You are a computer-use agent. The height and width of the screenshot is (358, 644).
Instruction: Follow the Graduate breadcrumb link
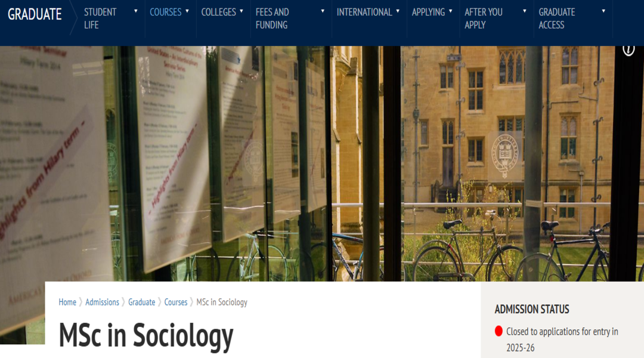(142, 302)
